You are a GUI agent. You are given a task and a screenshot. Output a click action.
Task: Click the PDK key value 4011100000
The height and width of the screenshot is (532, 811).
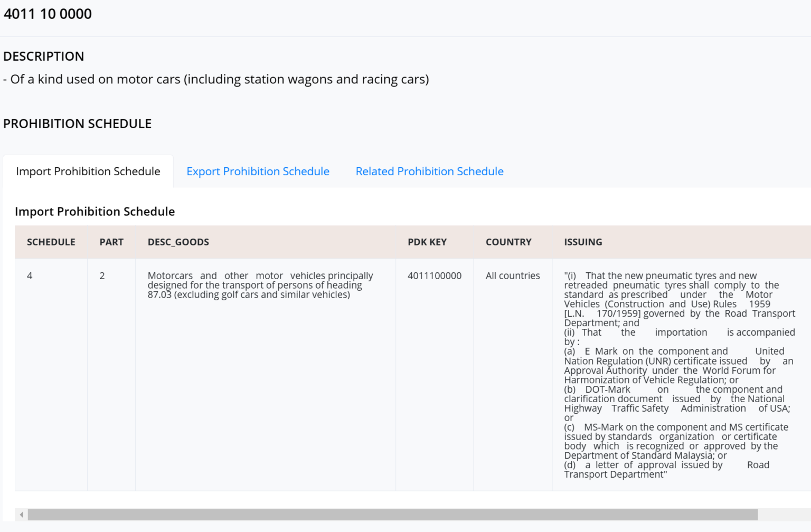click(x=435, y=276)
